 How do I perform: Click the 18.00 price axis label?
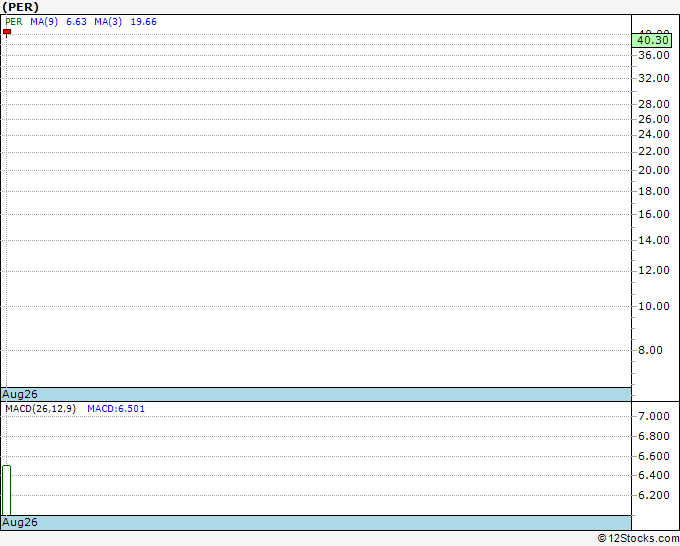[x=654, y=191]
